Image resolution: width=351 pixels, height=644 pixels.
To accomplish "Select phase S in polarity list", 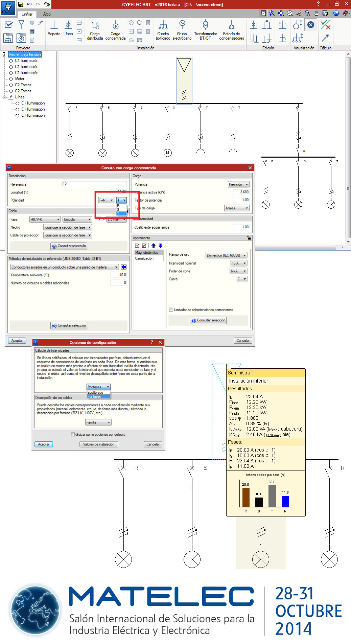I will [121, 210].
